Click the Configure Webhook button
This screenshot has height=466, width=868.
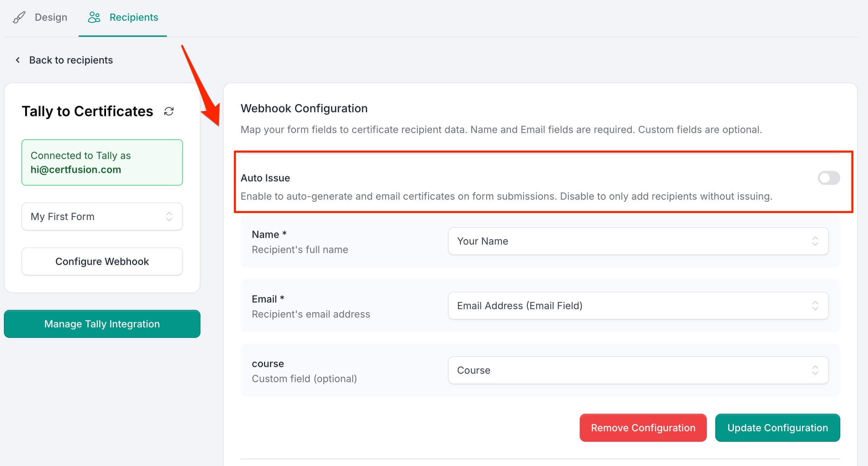pyautogui.click(x=102, y=261)
